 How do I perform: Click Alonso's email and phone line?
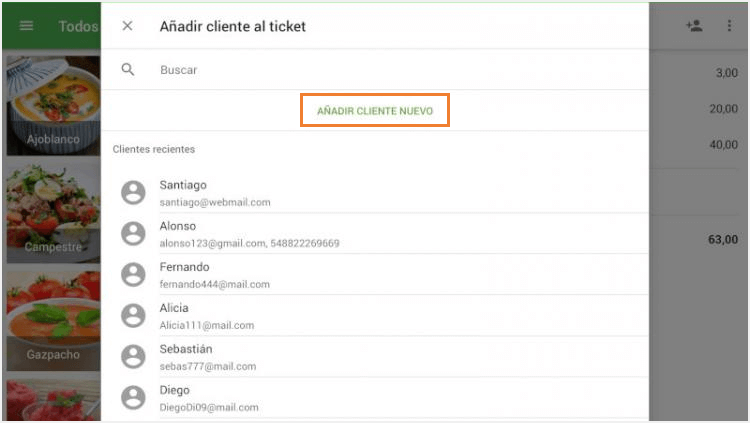click(x=249, y=243)
